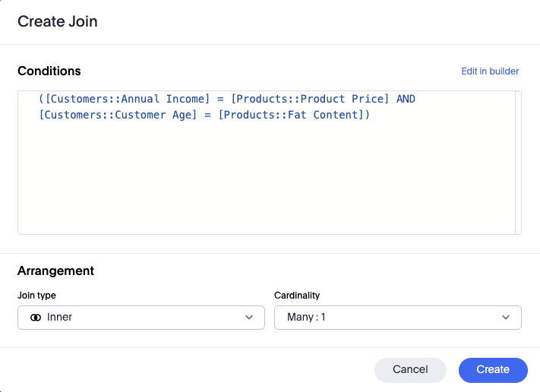
Task: Click the Customers::Customer Age reference
Action: pos(121,115)
